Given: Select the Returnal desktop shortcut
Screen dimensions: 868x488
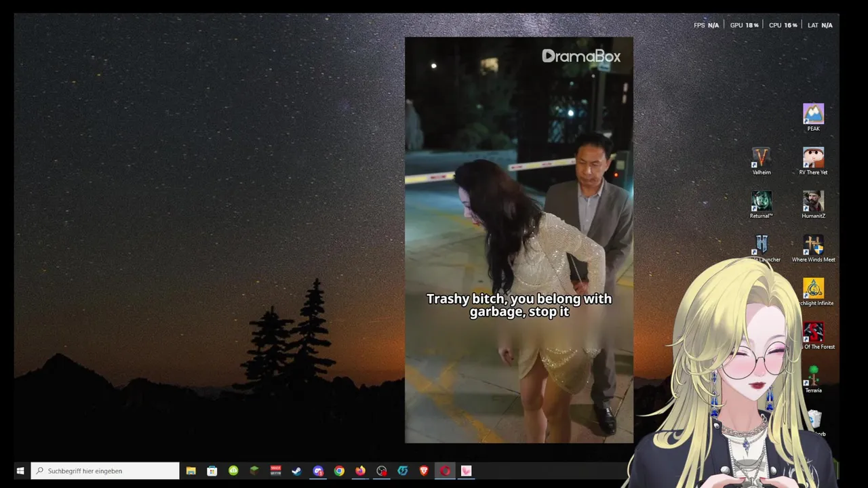Looking at the screenshot, I should pos(762,205).
